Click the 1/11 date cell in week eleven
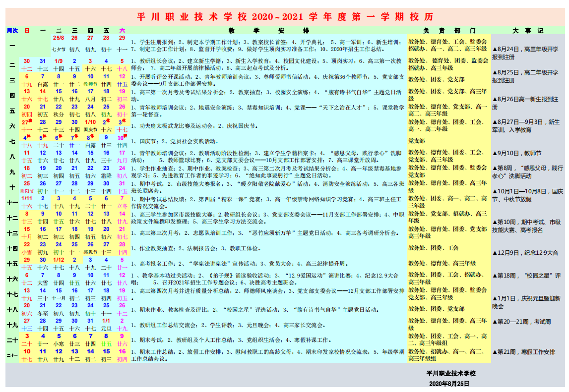Viewport: 569px width, 392px height. (27, 198)
